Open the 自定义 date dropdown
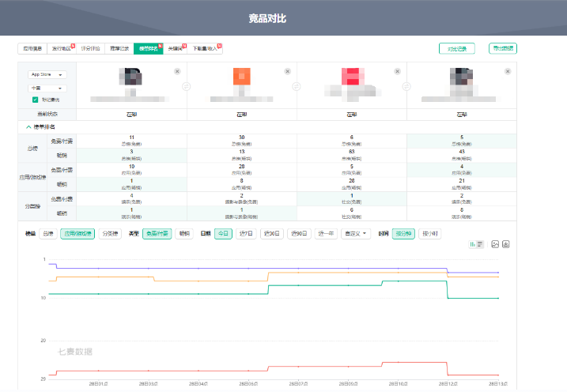This screenshot has height=392, width=567. (355, 234)
